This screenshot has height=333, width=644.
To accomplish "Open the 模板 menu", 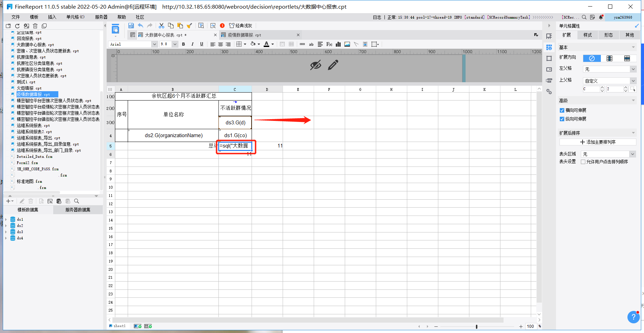I will tap(34, 17).
